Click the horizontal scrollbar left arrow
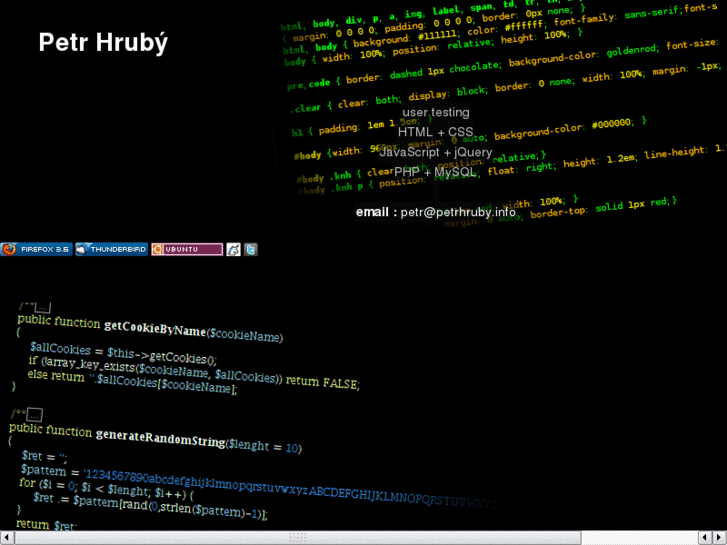Screen dimensions: 727x545 click(x=7, y=538)
